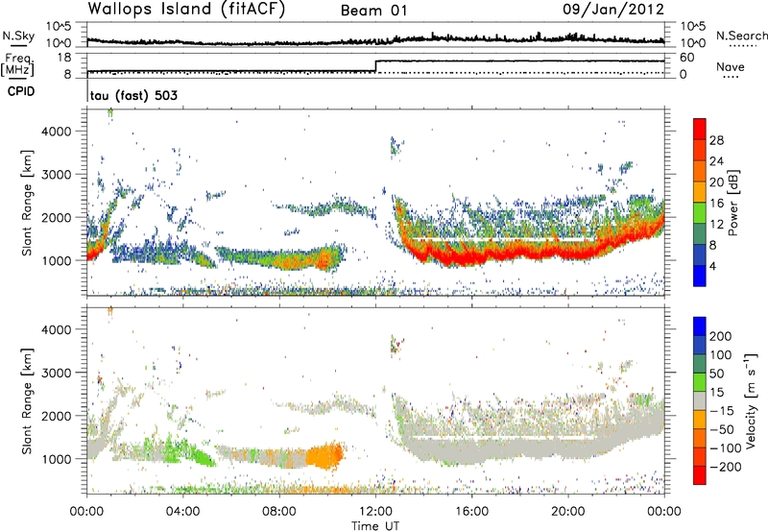Pick the red bottom segment of Velocity color bar
Screen dimensions: 768x532
point(700,475)
